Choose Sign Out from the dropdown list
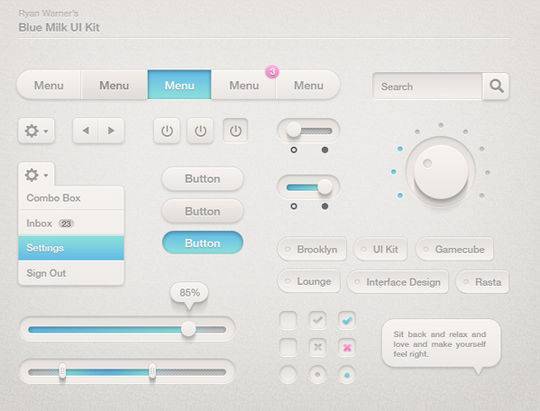The image size is (540, 411). [x=71, y=273]
